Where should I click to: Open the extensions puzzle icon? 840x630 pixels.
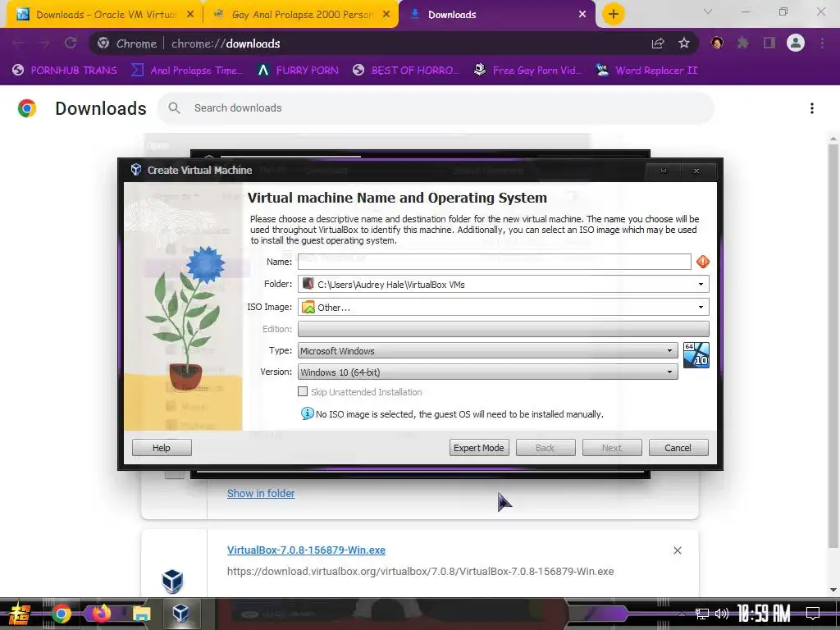pos(743,43)
